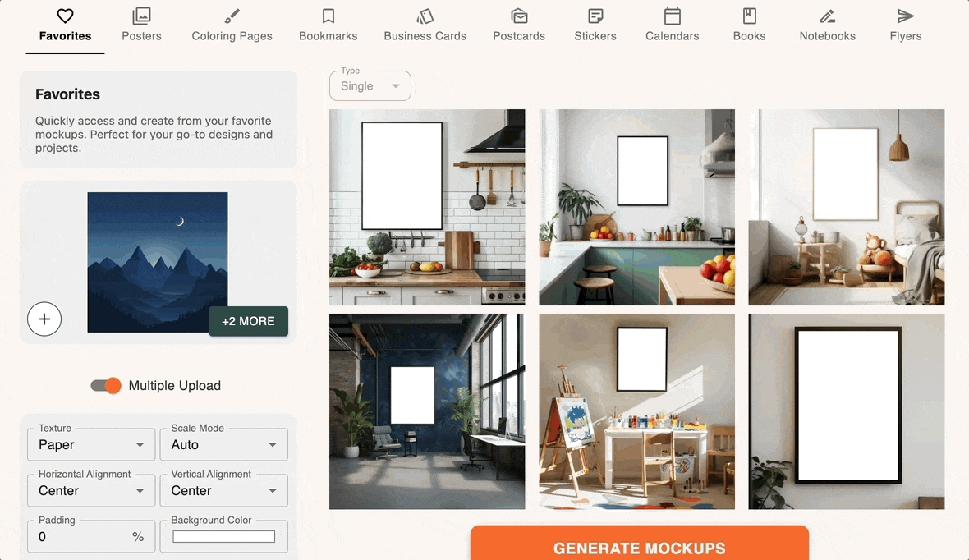Click the Favorites panel heading
The height and width of the screenshot is (560, 969).
pos(67,94)
